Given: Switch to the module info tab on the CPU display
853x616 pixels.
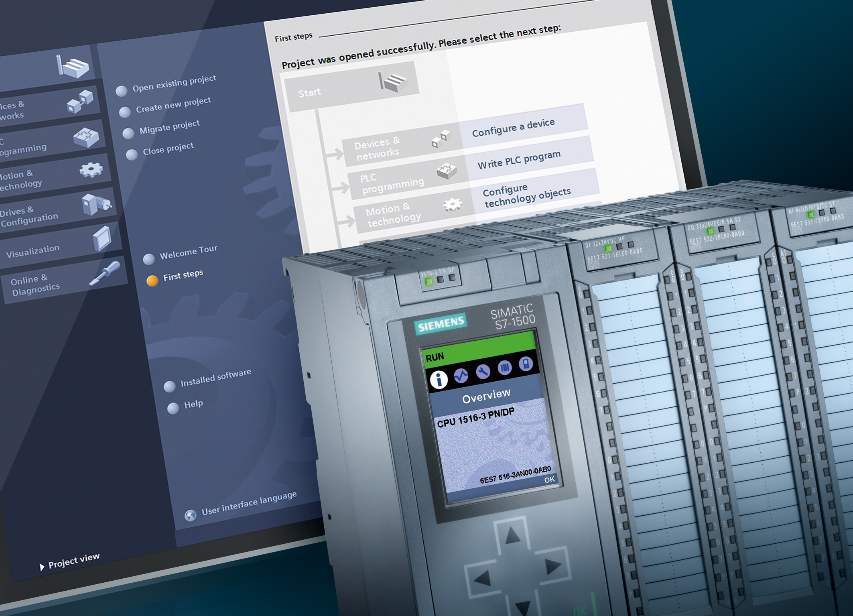Looking at the screenshot, I should pos(505,368).
